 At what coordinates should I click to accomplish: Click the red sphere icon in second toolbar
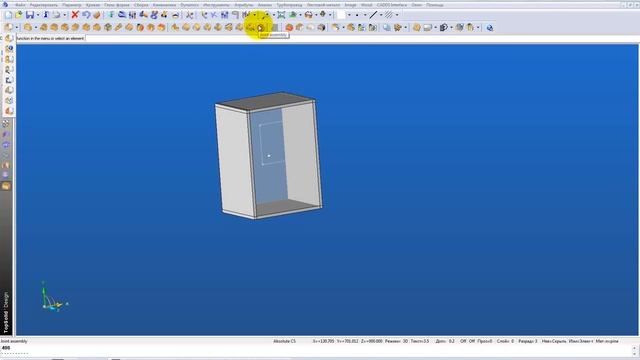(289, 28)
